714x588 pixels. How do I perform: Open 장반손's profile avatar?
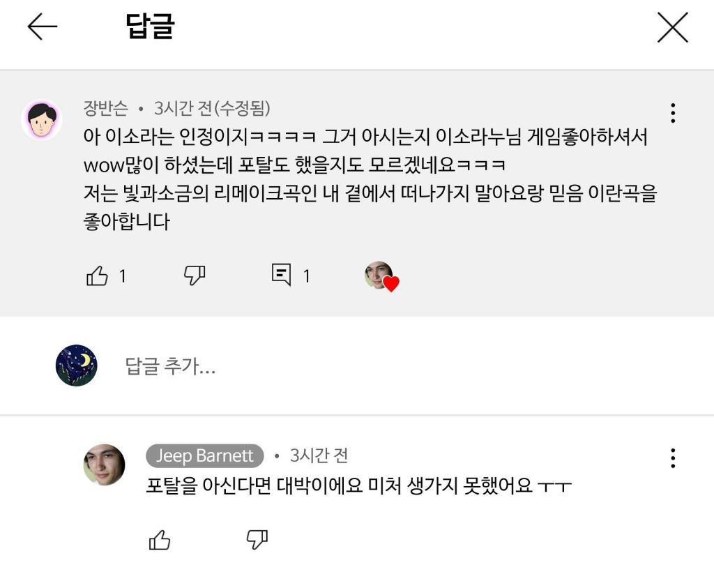pyautogui.click(x=42, y=120)
